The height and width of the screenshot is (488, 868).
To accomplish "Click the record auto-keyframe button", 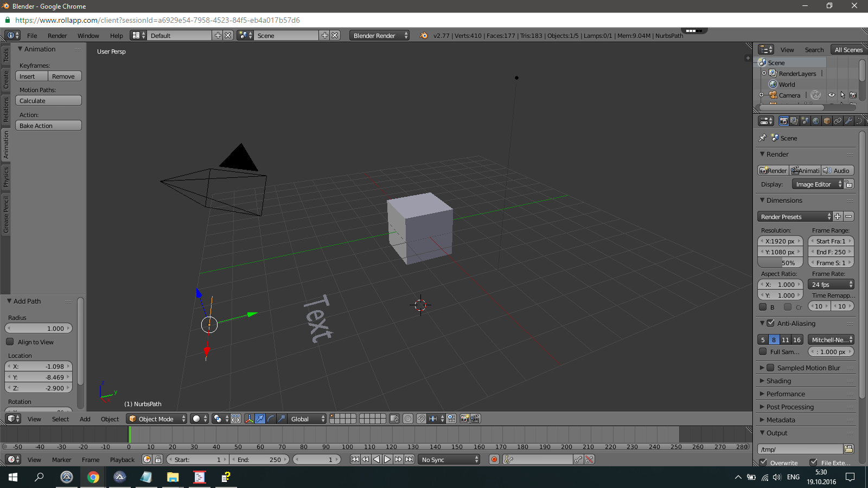I will [x=494, y=459].
